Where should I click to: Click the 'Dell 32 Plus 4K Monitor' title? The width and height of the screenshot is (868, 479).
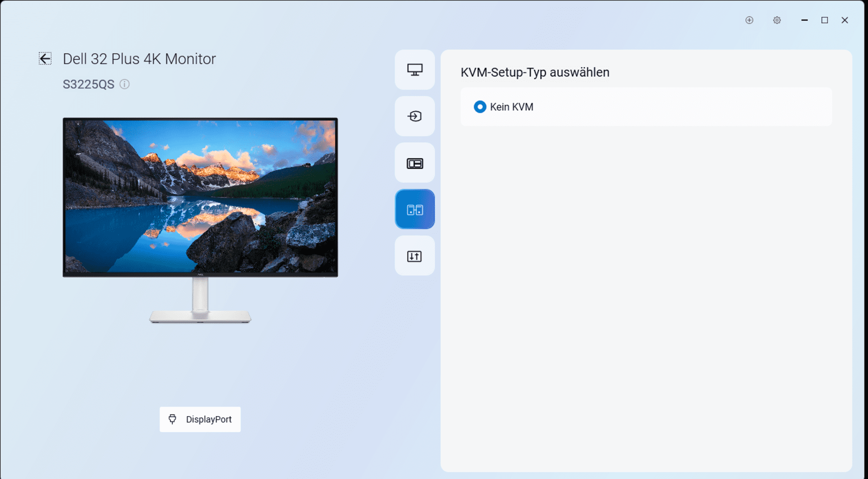click(139, 59)
